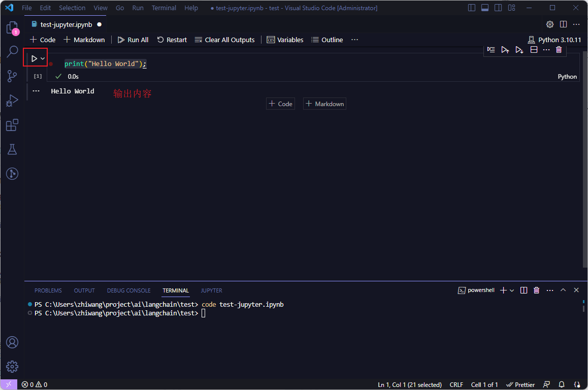Screen dimensions: 588x390
Task: Show notebook Outline
Action: (x=327, y=40)
